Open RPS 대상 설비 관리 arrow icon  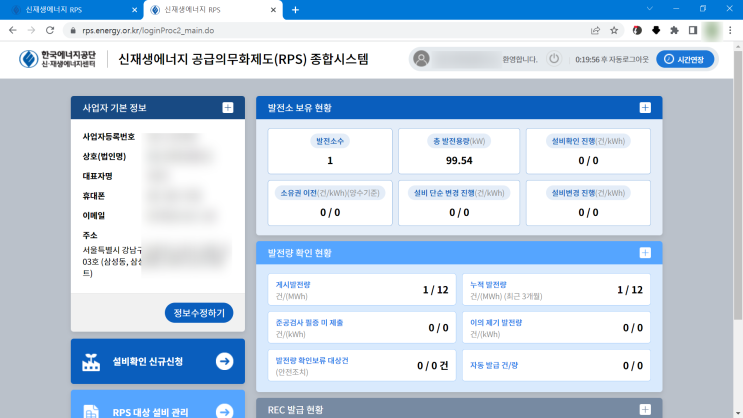point(225,411)
